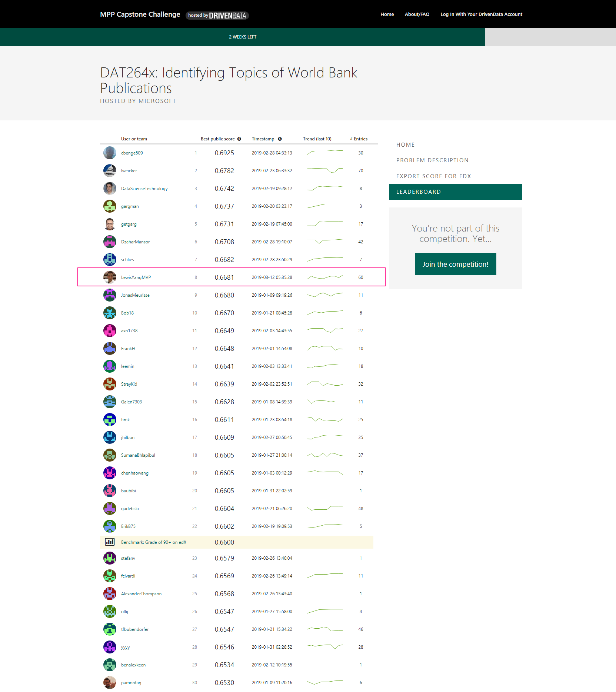
Task: Open PROBLEM DESCRIPTION in the sidebar
Action: 432,160
